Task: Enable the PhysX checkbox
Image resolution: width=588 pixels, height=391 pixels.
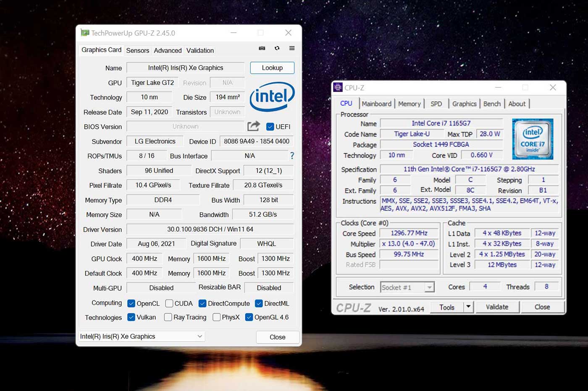Action: click(x=217, y=317)
